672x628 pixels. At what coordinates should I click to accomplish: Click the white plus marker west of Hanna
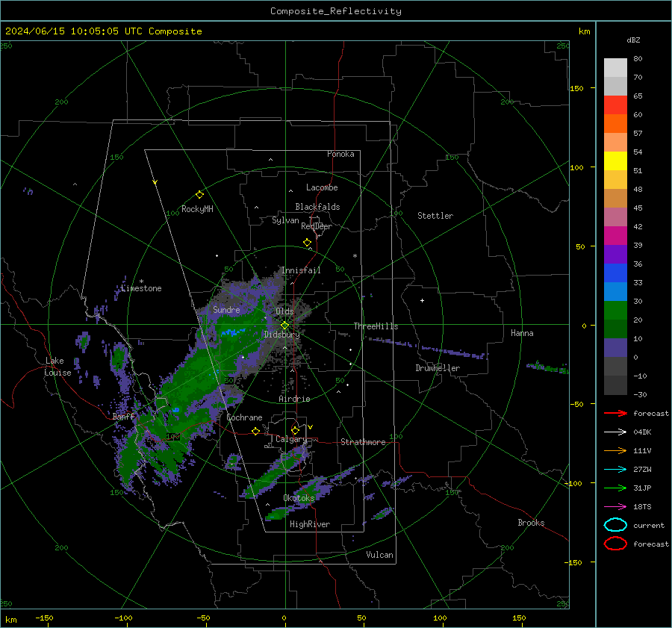coord(422,300)
